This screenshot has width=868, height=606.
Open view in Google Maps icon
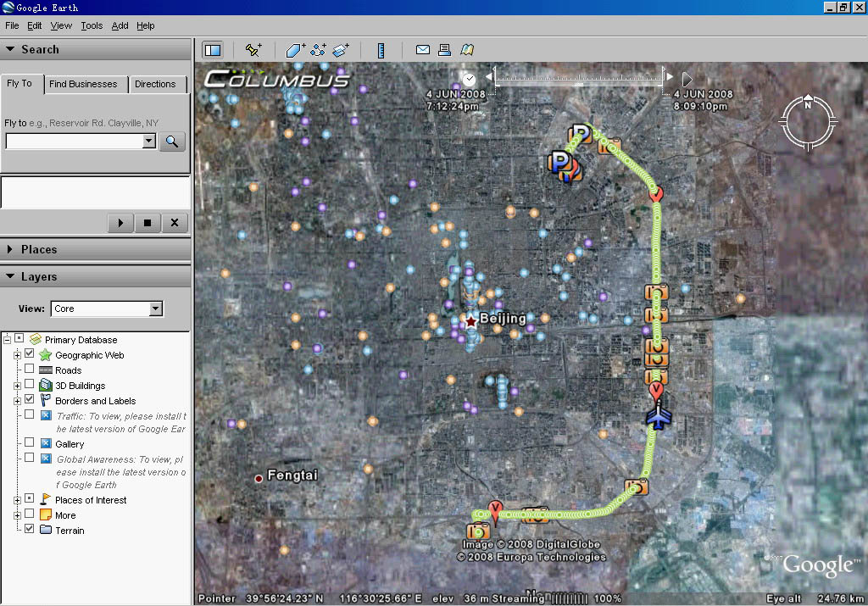467,50
